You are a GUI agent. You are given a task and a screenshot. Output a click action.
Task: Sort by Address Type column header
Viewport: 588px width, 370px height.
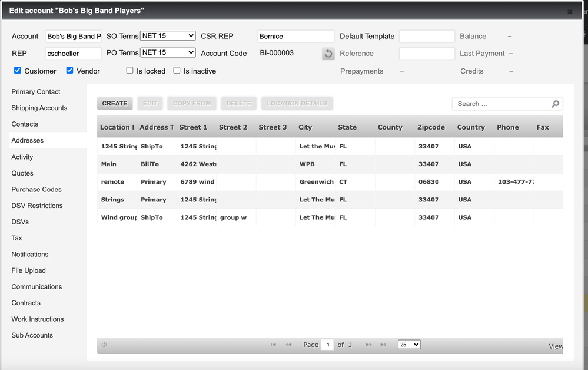coord(157,127)
